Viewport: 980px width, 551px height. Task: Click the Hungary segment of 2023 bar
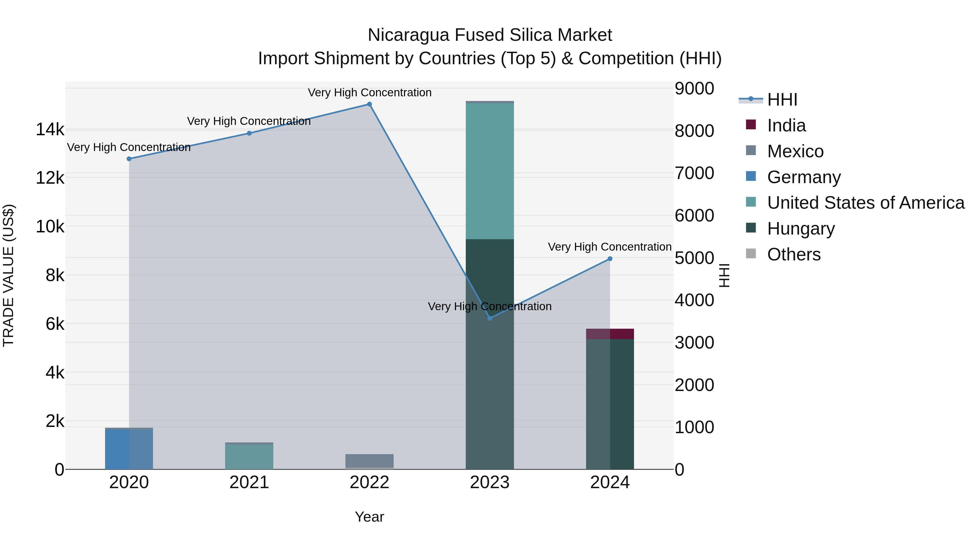pyautogui.click(x=490, y=354)
